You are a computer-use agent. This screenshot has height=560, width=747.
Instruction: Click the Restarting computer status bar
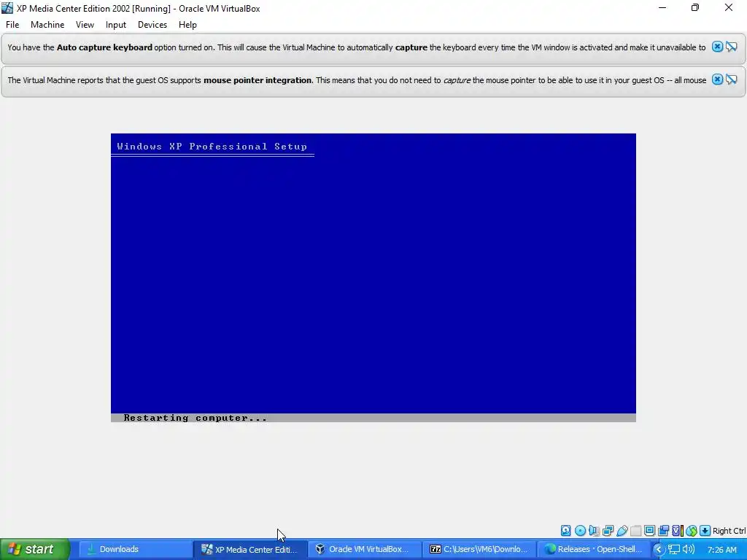point(373,418)
